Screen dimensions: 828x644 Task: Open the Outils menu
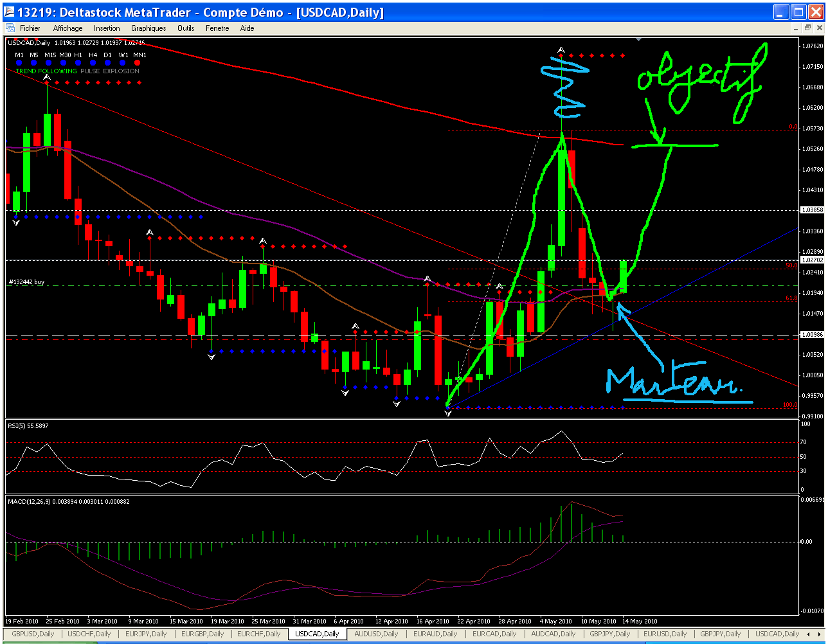coord(186,28)
